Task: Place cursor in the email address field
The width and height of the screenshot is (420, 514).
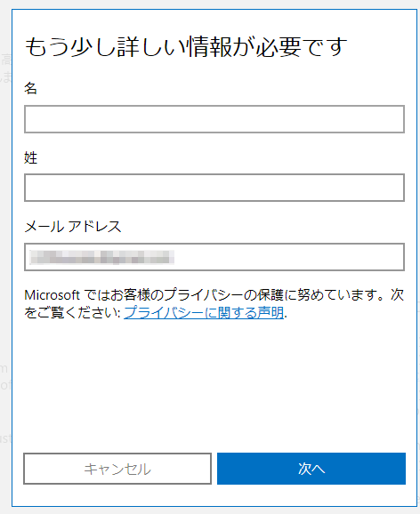Action: (x=214, y=257)
